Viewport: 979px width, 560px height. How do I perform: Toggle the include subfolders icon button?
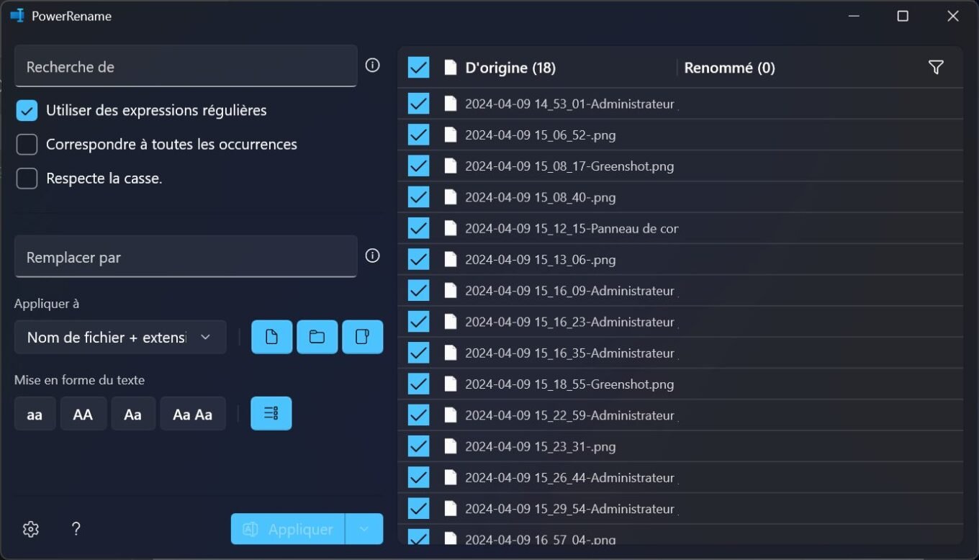click(x=362, y=337)
